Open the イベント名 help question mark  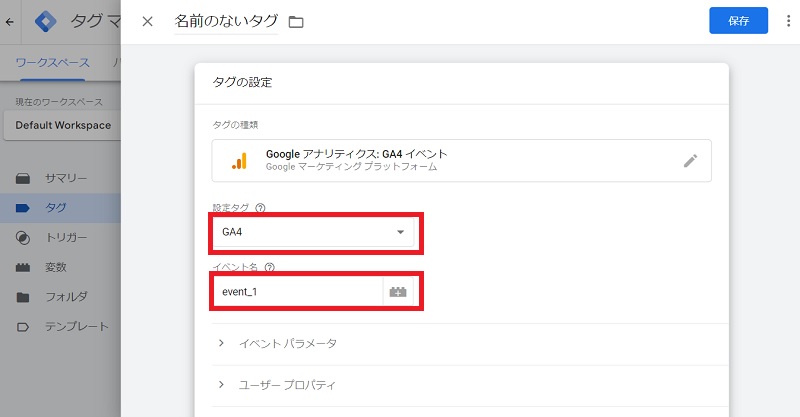(270, 267)
